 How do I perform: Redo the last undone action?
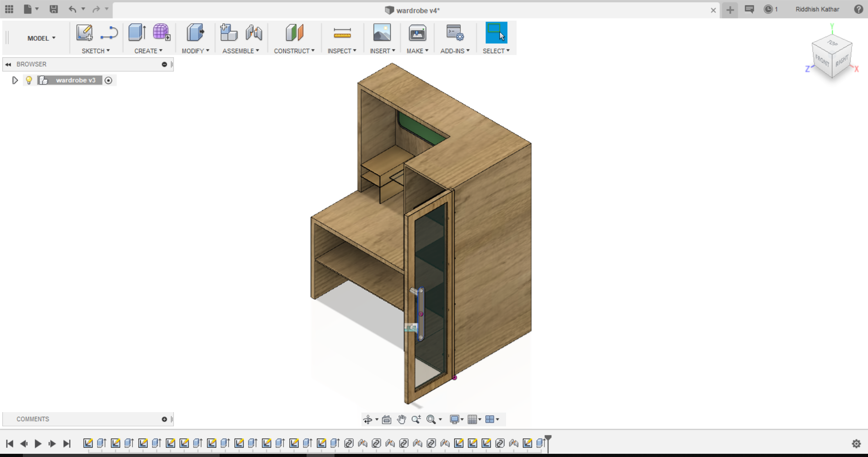(96, 9)
